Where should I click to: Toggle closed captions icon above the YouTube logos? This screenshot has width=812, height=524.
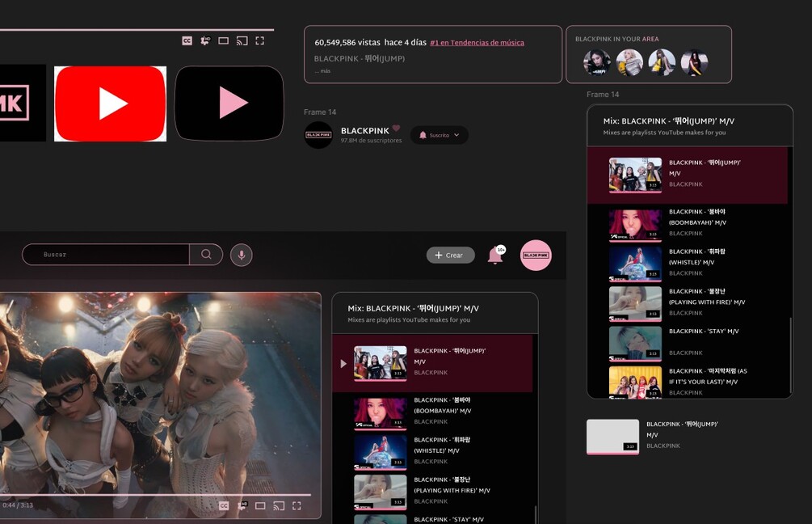[x=187, y=40]
